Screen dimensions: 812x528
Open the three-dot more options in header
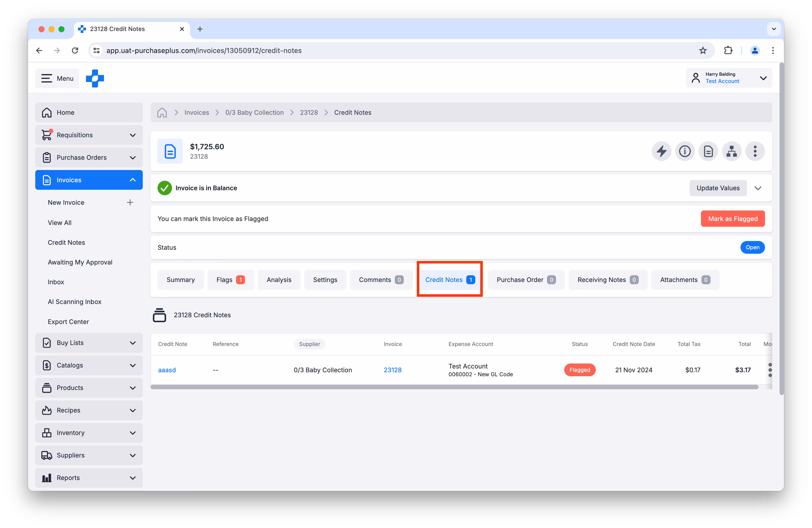coord(755,151)
